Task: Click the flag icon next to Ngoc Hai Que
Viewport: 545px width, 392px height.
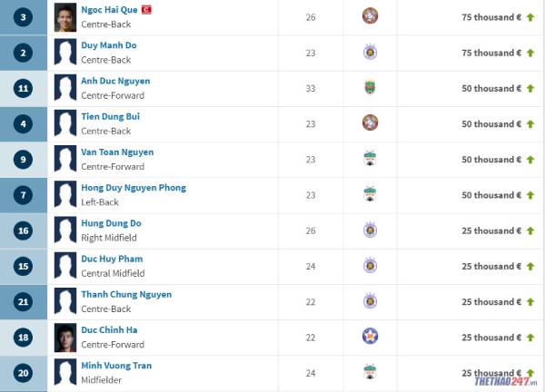Action: point(146,10)
